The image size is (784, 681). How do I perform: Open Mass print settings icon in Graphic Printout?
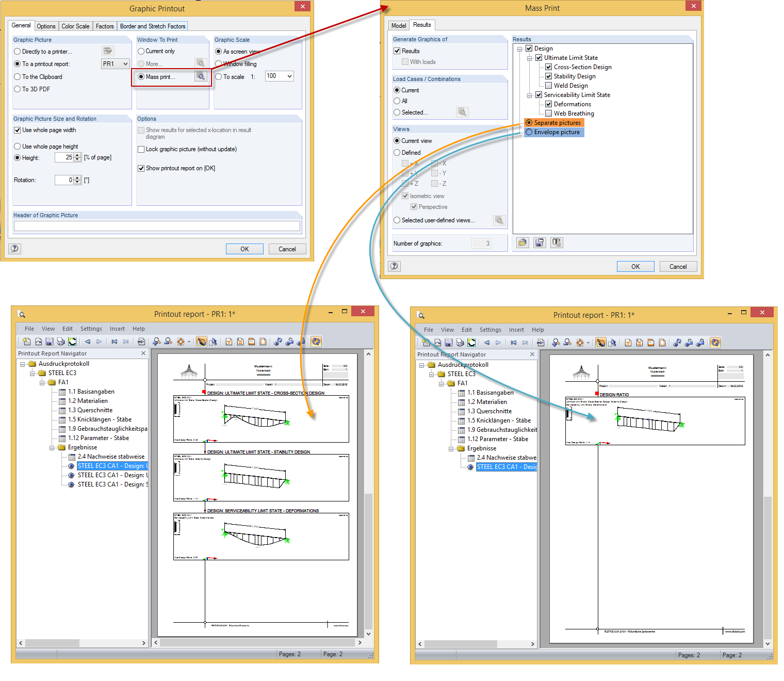(x=201, y=76)
